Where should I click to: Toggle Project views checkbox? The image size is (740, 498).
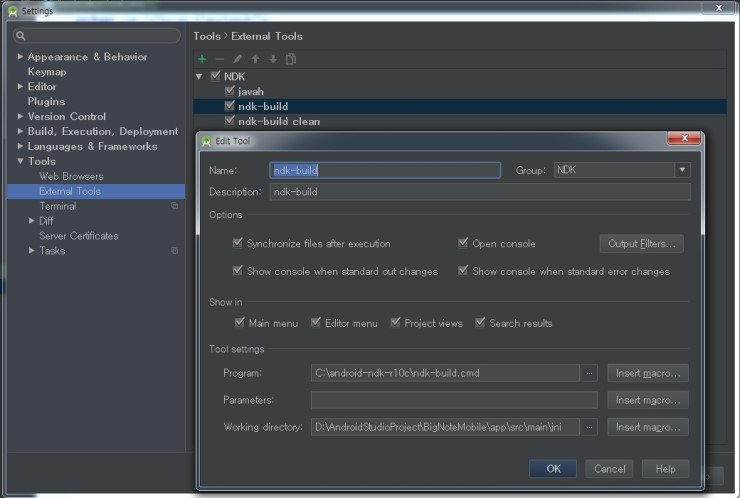[395, 322]
